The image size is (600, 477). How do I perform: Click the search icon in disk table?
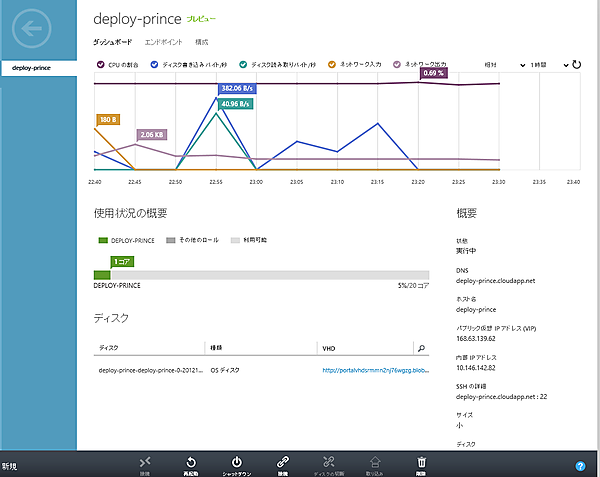click(421, 348)
